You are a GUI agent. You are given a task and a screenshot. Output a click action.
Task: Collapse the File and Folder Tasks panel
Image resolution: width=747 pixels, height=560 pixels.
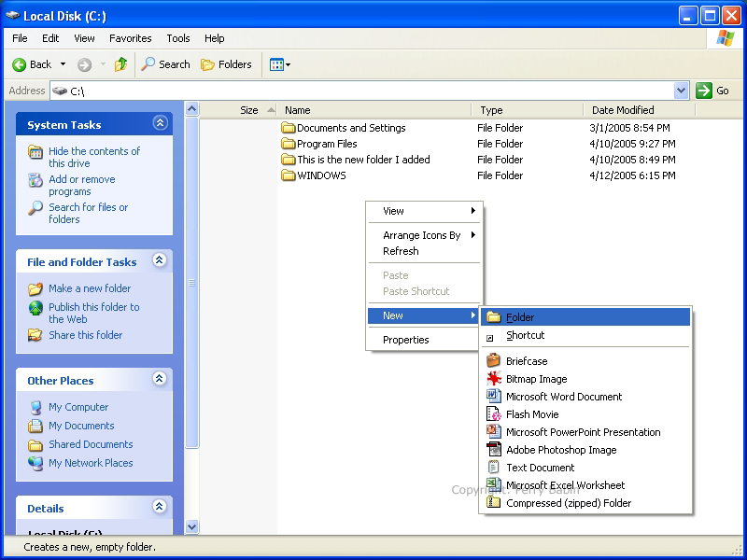[x=160, y=260]
